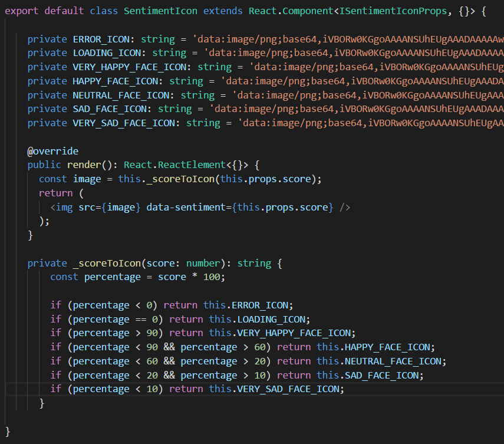Click the const image variable declaration
Viewport: 504px width, 444px height.
(87, 179)
